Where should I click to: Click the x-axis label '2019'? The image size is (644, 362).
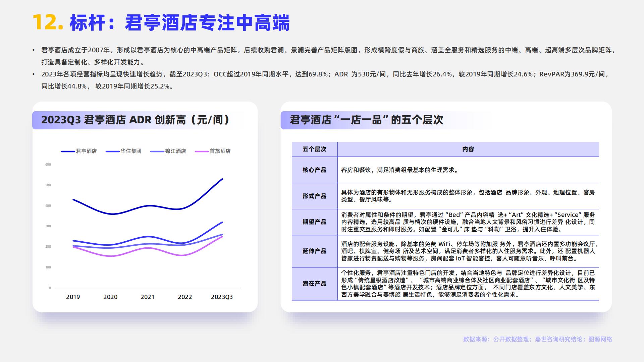point(73,297)
